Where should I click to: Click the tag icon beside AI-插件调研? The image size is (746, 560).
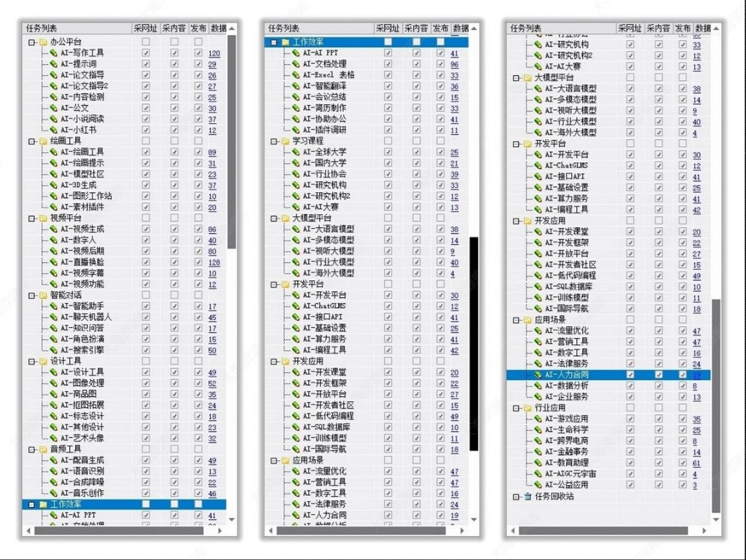(296, 130)
